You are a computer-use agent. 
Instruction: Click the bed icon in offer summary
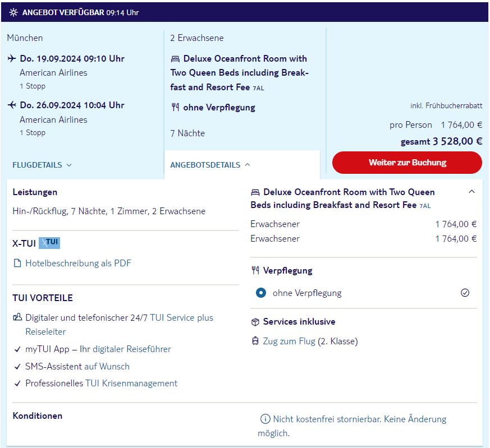175,59
